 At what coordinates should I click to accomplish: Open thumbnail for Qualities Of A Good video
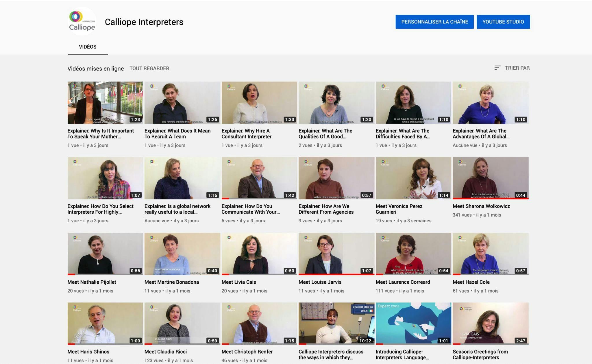[336, 103]
